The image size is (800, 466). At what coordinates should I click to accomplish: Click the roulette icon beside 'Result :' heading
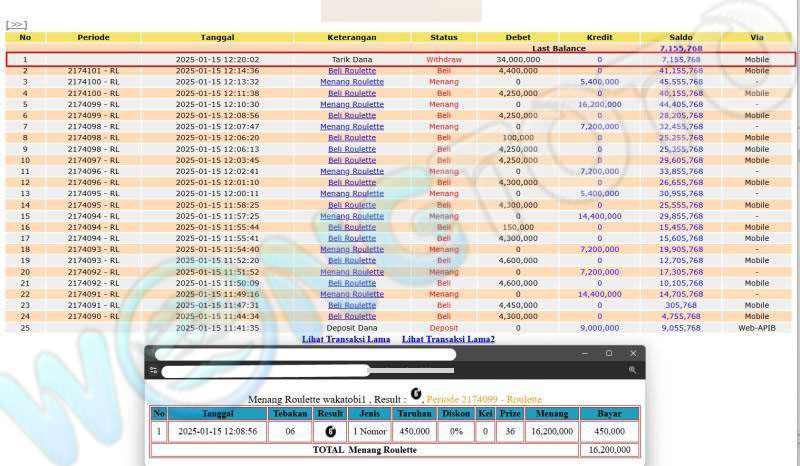point(416,396)
